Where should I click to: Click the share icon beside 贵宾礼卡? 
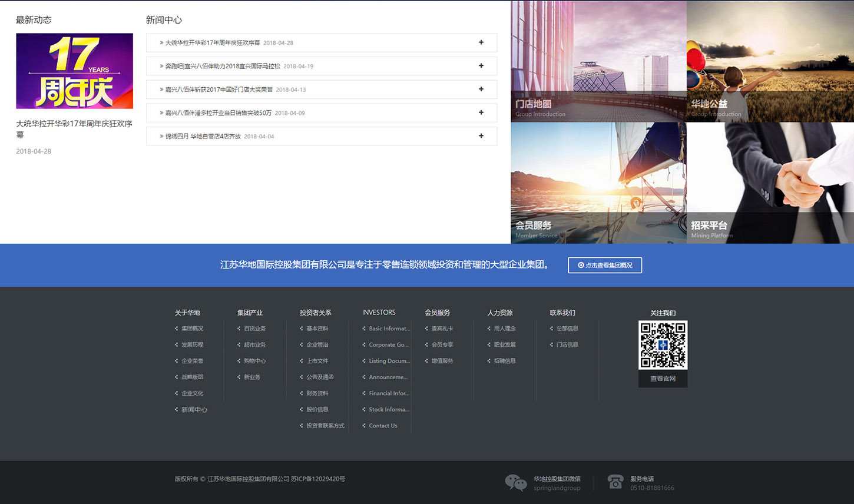(426, 329)
